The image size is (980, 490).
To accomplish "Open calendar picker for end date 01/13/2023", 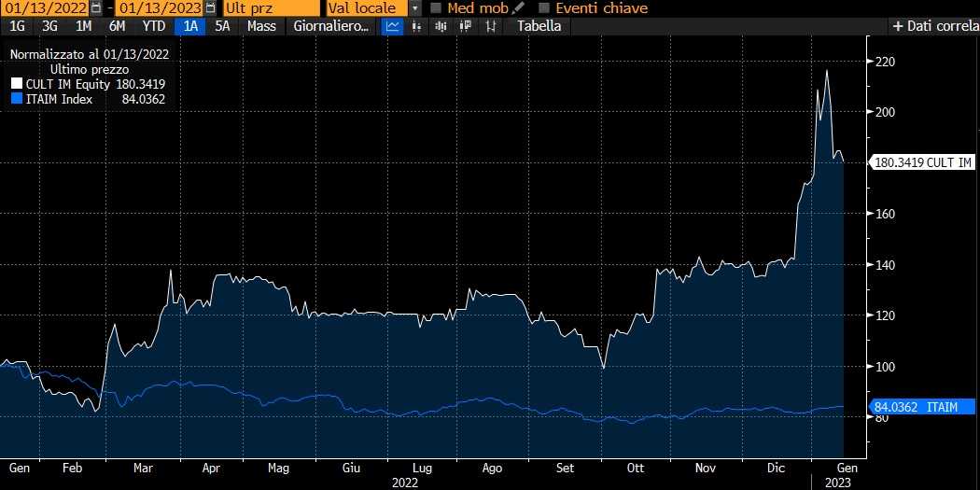I will coord(211,8).
